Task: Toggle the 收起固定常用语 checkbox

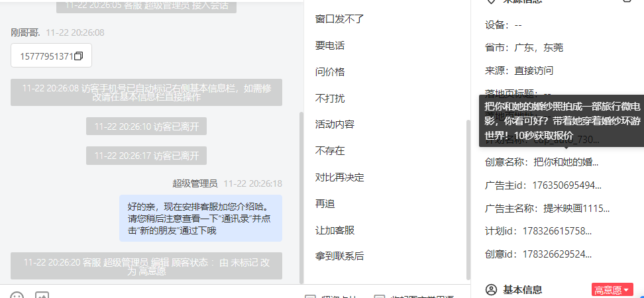Action: click(x=380, y=297)
